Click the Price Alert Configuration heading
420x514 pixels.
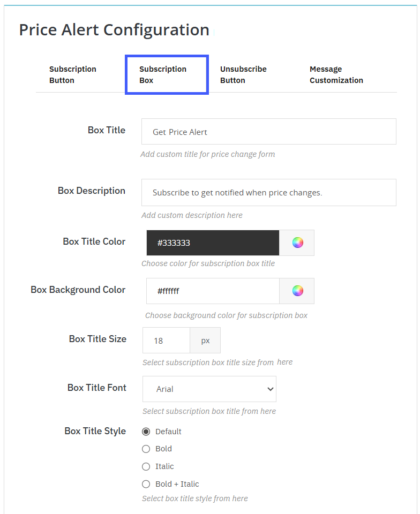[x=114, y=30]
